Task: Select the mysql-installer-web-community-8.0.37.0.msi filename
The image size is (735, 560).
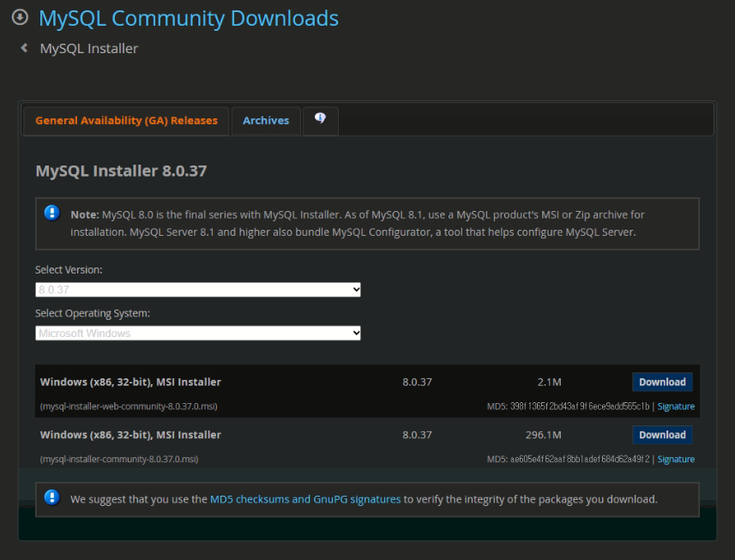Action: pos(129,406)
